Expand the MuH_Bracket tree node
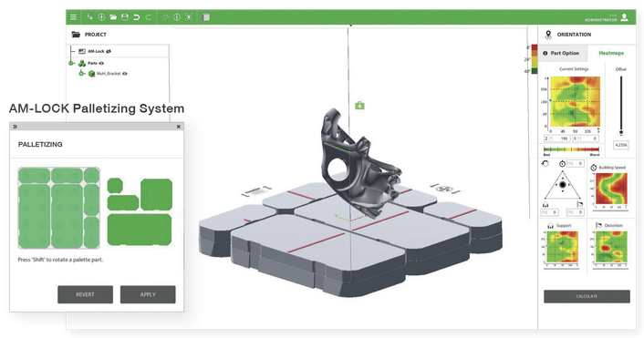The width and height of the screenshot is (644, 338). click(82, 74)
